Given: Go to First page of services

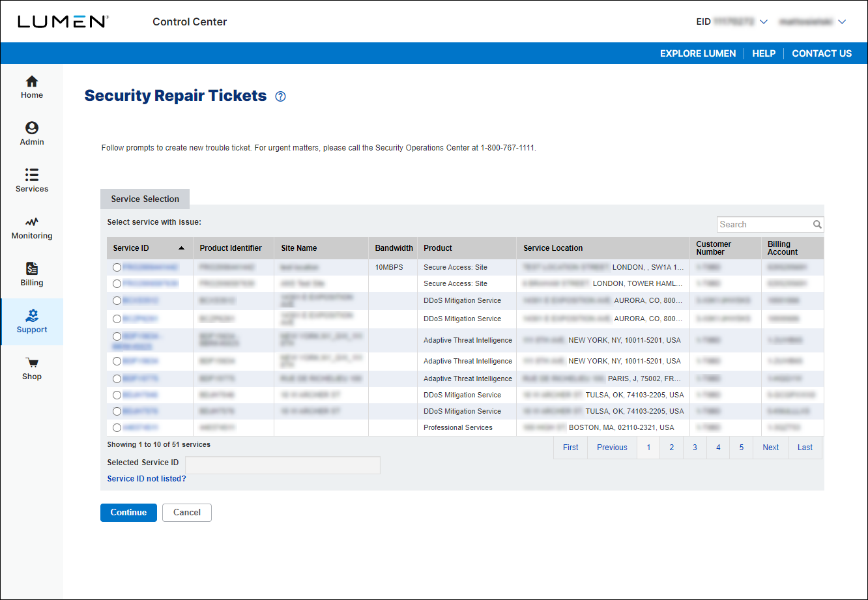Looking at the screenshot, I should pos(571,448).
